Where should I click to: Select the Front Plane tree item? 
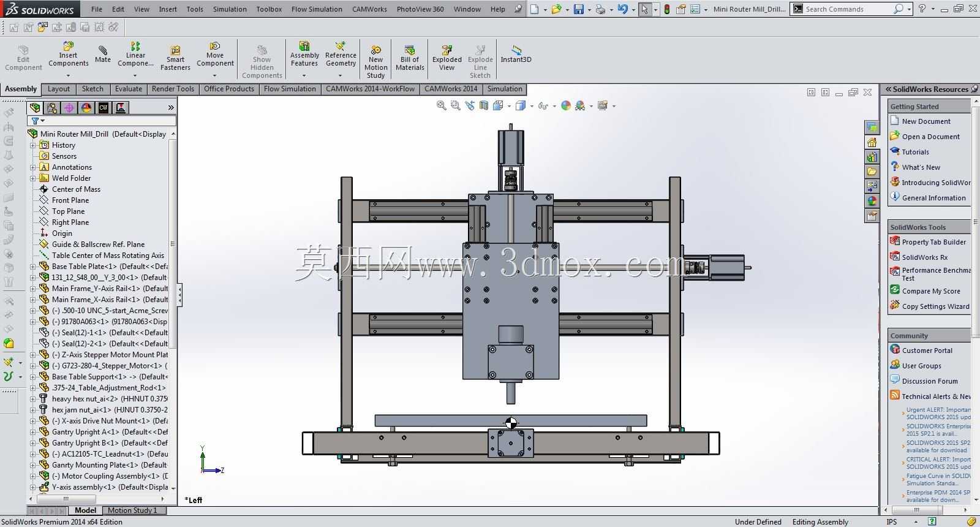click(x=70, y=200)
